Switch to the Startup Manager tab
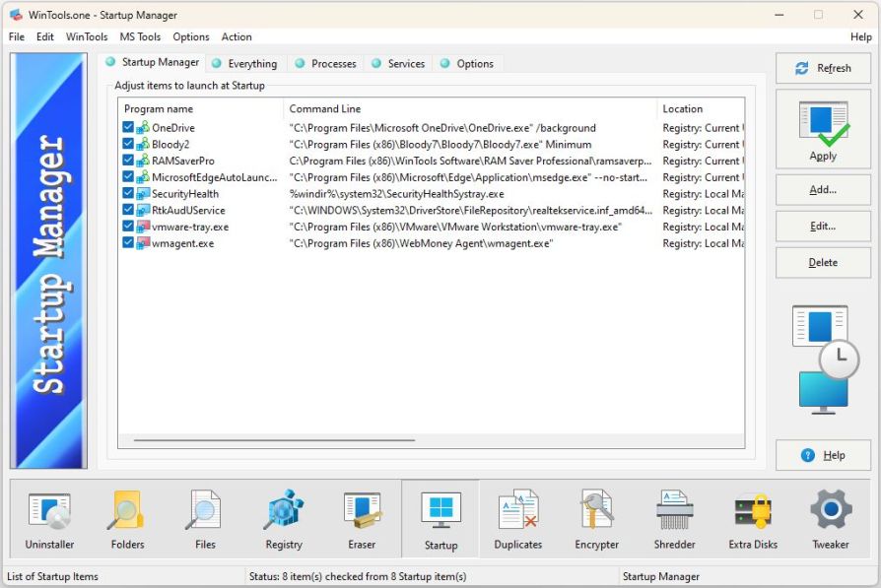The height and width of the screenshot is (588, 881). 153,62
